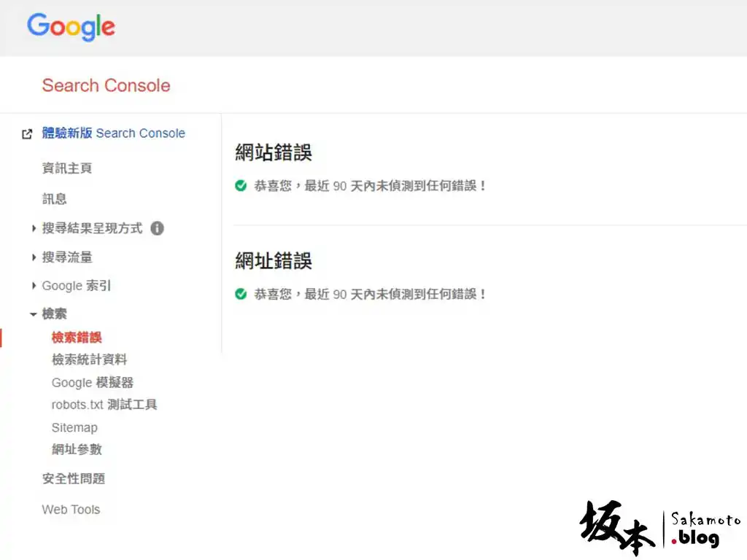Select 檢索統計資料 under 檢索
Viewport: 747px width, 560px height.
88,359
